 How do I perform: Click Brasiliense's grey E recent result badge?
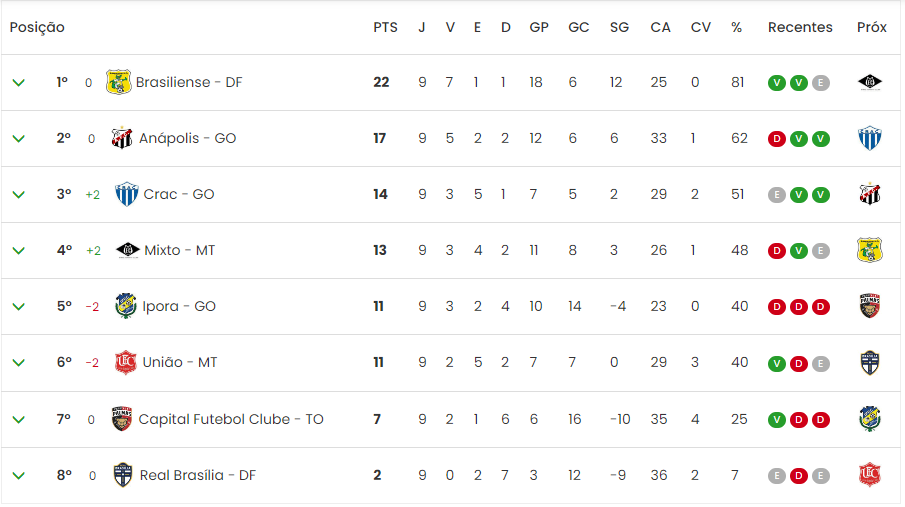(x=821, y=83)
